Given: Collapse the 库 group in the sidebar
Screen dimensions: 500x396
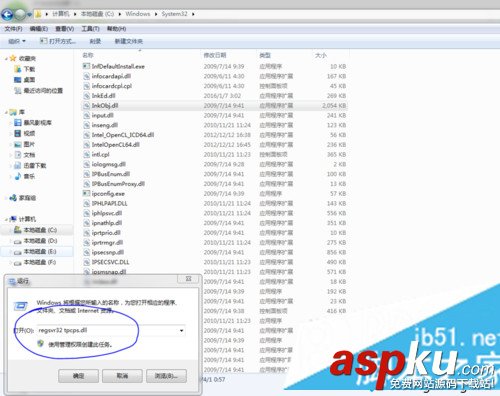Looking at the screenshot, I should tap(6, 112).
